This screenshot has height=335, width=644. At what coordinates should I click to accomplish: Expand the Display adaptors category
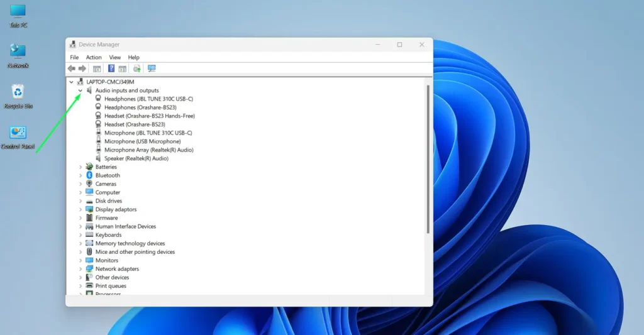[x=80, y=209]
